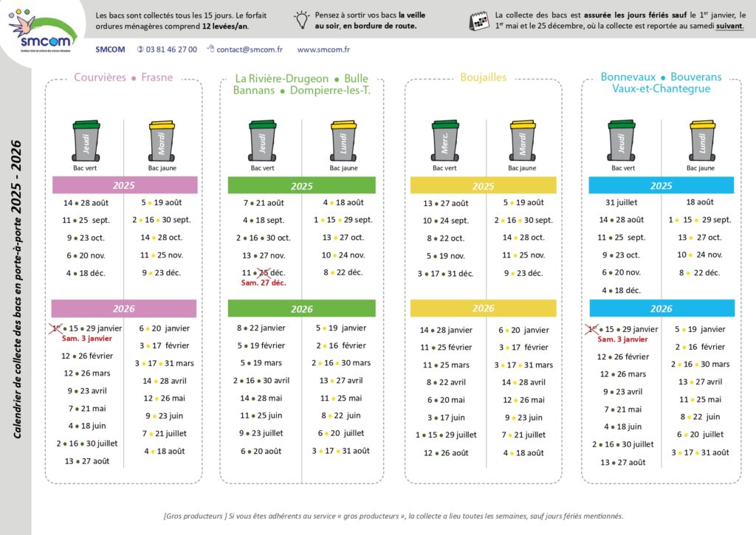Select the yellow Lundi bin under La Rivière-Drugeon
Viewport: 756px width, 535px height.
pos(344,140)
